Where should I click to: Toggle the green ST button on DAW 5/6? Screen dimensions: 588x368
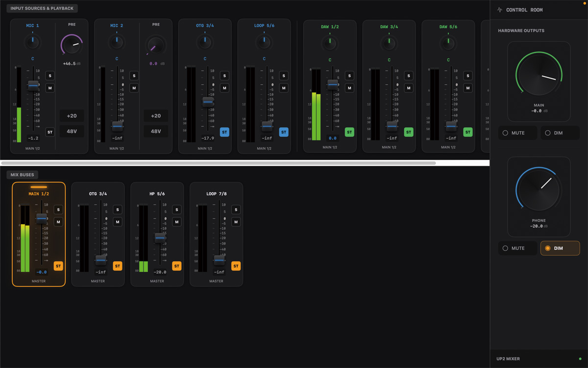coord(468,132)
